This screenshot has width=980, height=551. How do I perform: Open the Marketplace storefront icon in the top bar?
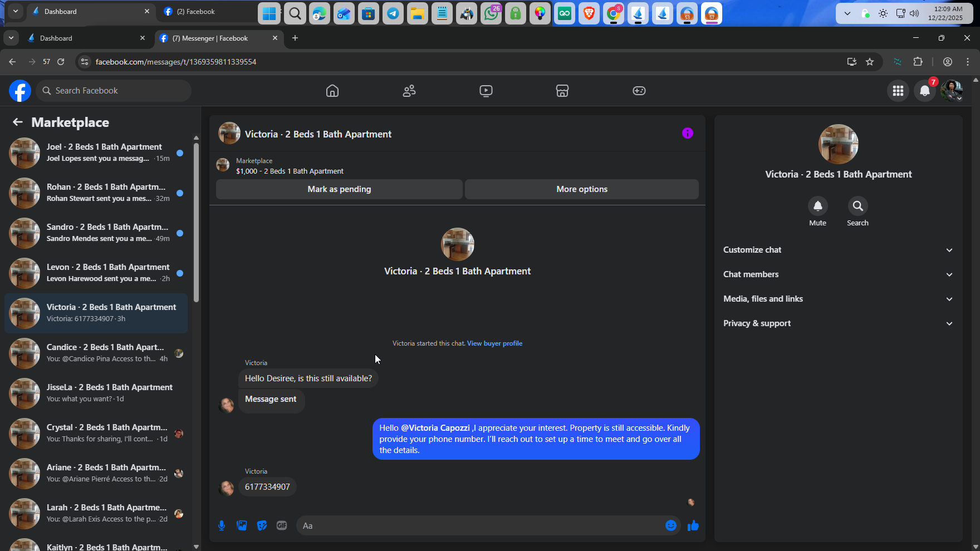coord(562,91)
